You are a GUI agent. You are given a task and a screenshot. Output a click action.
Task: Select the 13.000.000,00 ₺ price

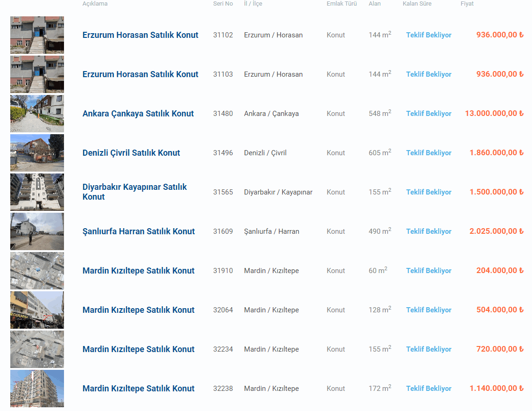494,114
